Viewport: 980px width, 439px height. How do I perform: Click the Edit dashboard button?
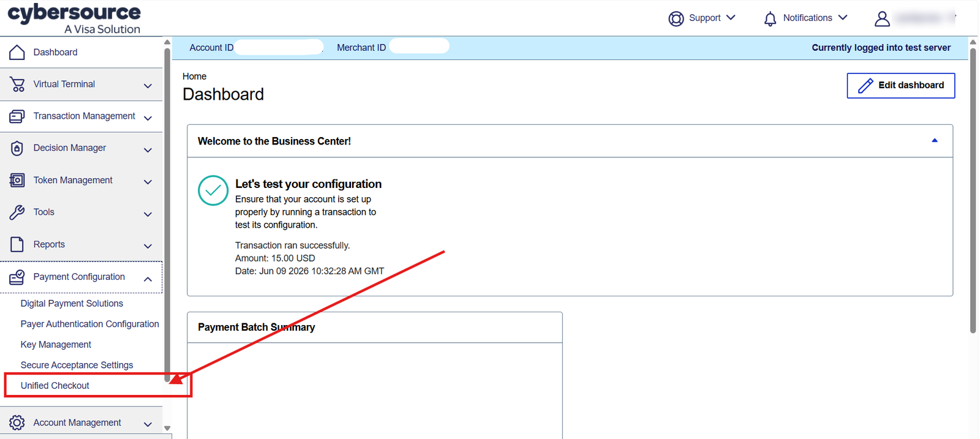click(x=901, y=86)
